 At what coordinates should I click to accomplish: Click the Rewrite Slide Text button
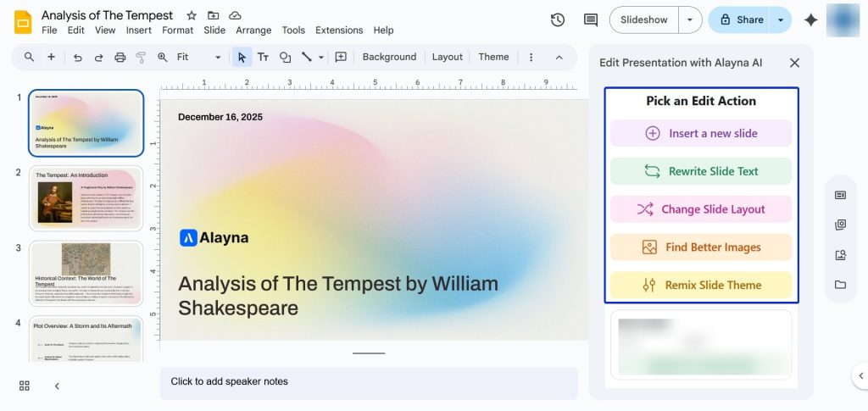[701, 171]
